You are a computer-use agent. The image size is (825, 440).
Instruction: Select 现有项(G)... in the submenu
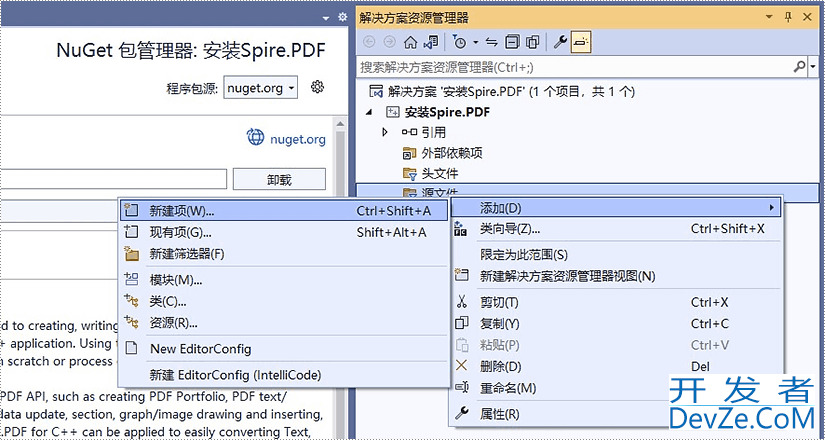[x=284, y=232]
